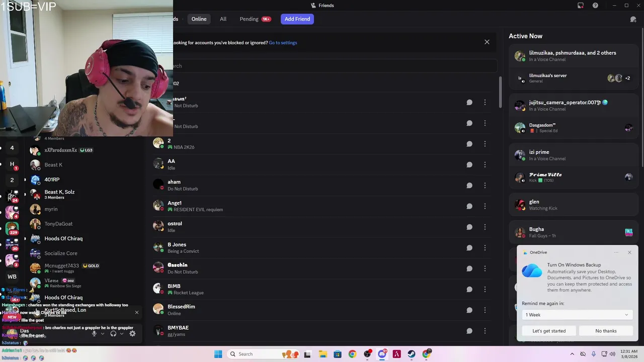The image size is (644, 362).
Task: Open the 401RP conversation
Action: tap(86, 179)
